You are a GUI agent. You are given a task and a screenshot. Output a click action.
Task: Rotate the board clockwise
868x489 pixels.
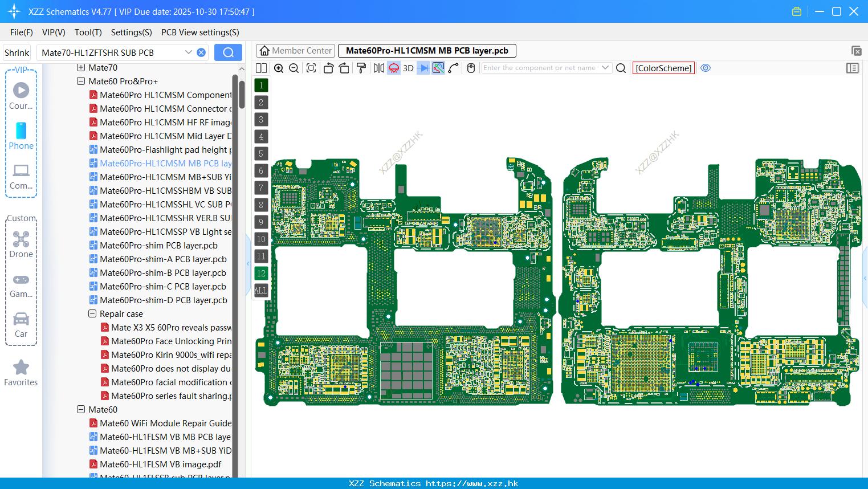point(344,68)
